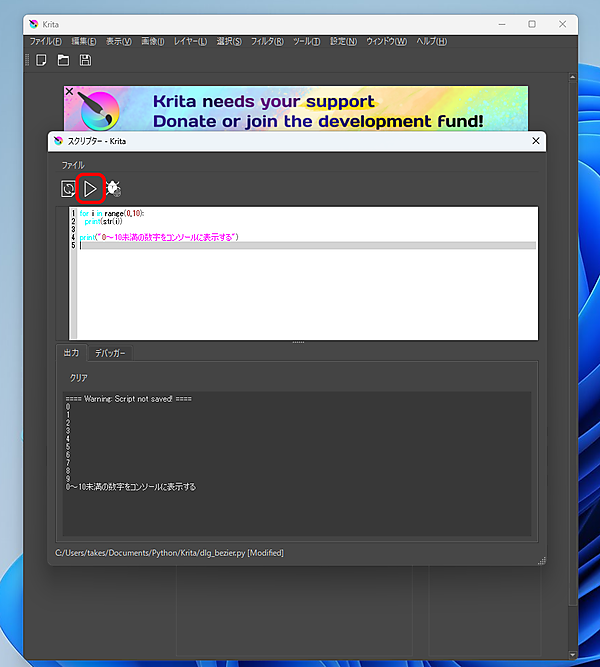600x667 pixels.
Task: Open the 設定 menu
Action: click(x=343, y=41)
